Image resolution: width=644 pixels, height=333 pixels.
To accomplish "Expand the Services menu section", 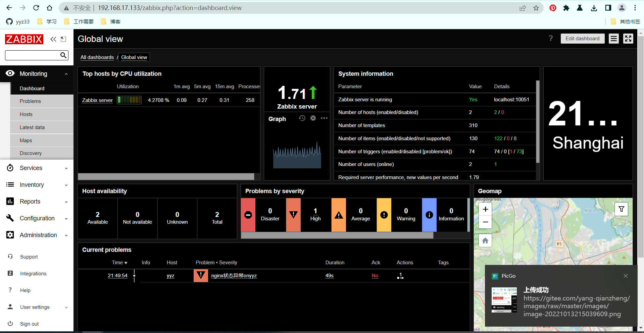I will [x=66, y=168].
